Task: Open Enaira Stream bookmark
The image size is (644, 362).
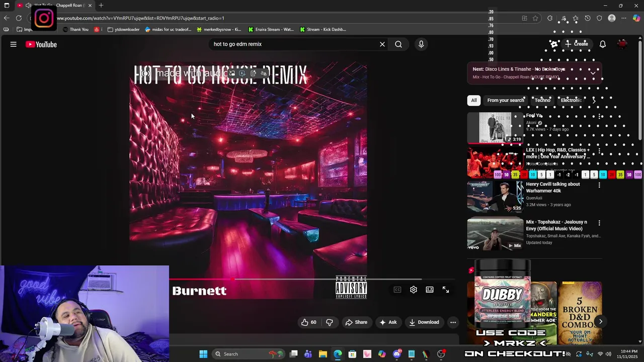Action: pyautogui.click(x=271, y=29)
